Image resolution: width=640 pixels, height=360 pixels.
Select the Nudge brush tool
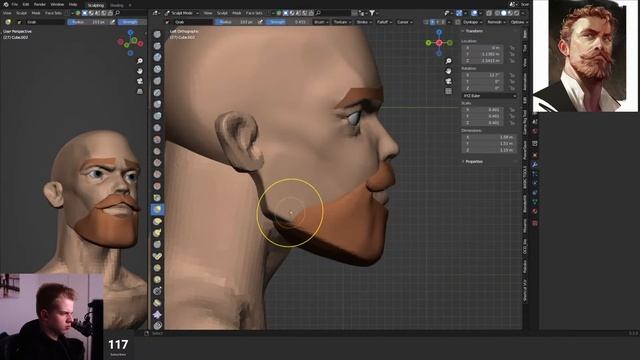pyautogui.click(x=157, y=268)
